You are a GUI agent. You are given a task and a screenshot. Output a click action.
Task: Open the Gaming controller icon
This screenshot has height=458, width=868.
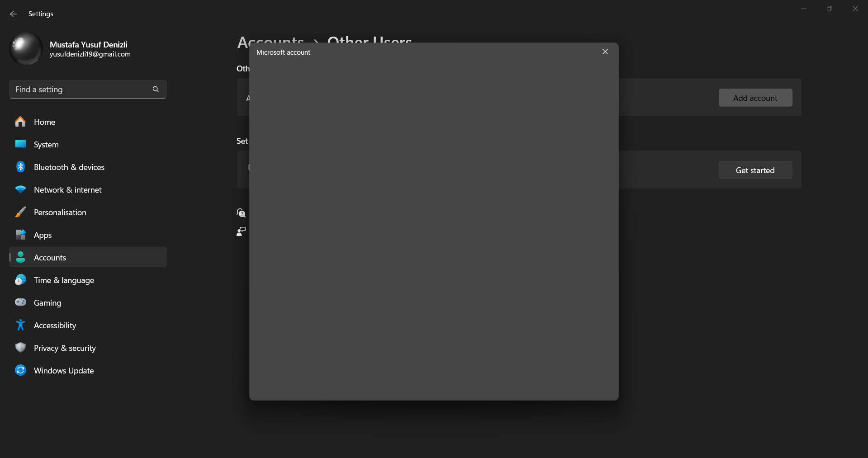tap(20, 302)
